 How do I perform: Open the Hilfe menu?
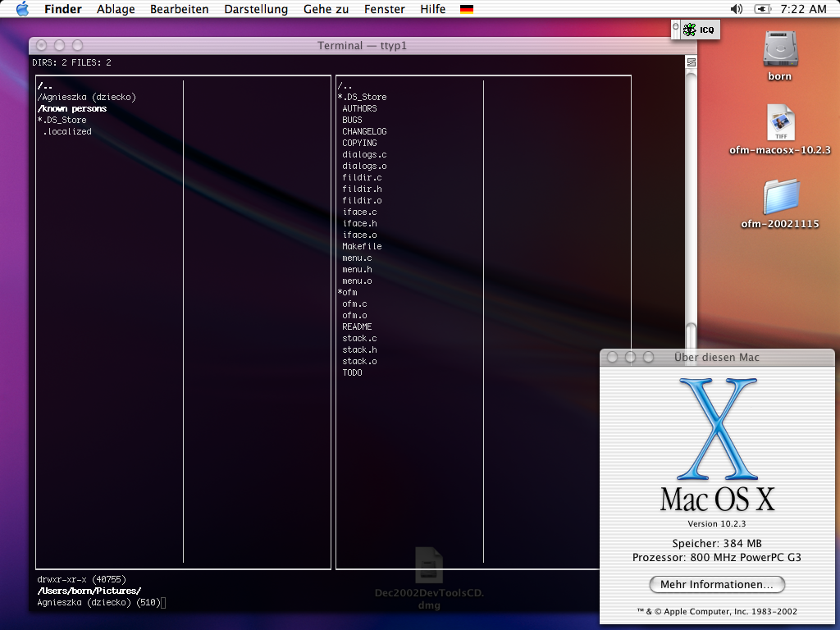(432, 9)
